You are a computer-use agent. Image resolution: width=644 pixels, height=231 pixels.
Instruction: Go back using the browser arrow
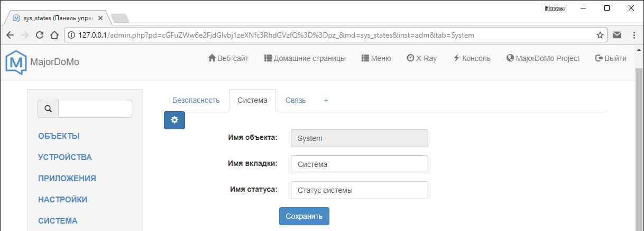[x=10, y=35]
